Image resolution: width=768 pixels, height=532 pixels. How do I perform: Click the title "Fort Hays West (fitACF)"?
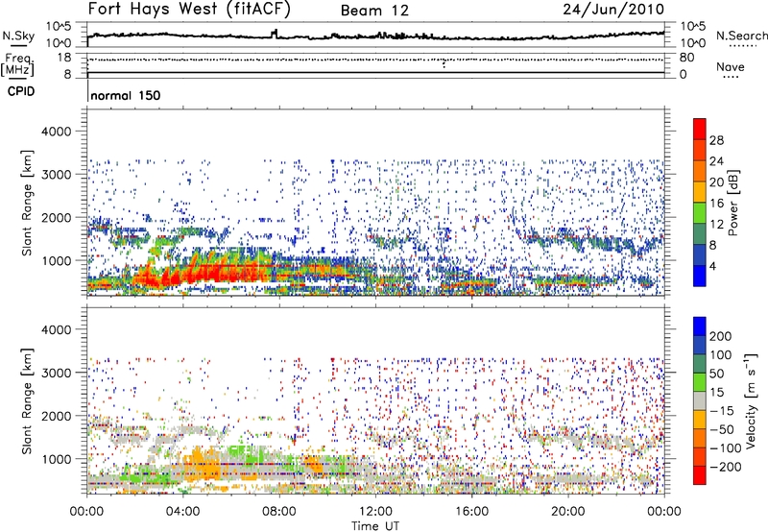(x=189, y=9)
